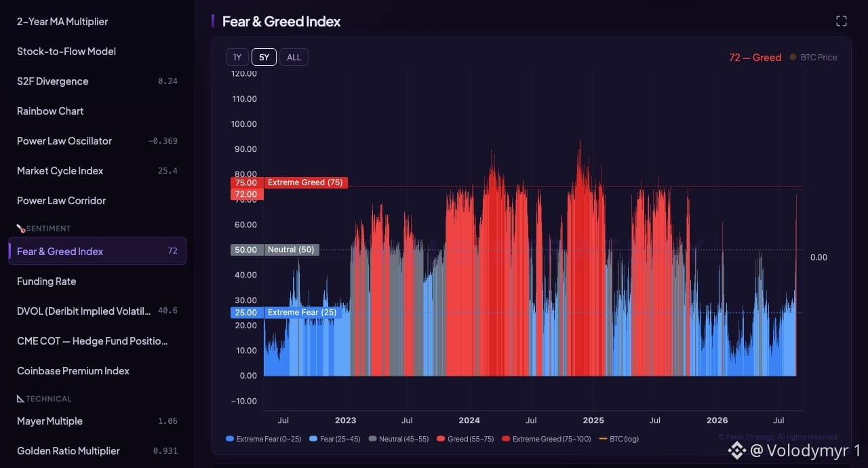Click the '72 — Greed' current reading

[755, 58]
